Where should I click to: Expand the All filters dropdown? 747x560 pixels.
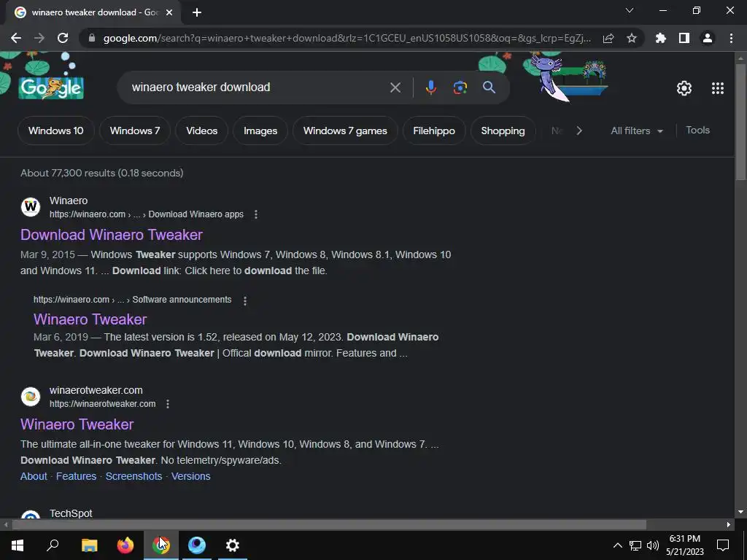[636, 131]
